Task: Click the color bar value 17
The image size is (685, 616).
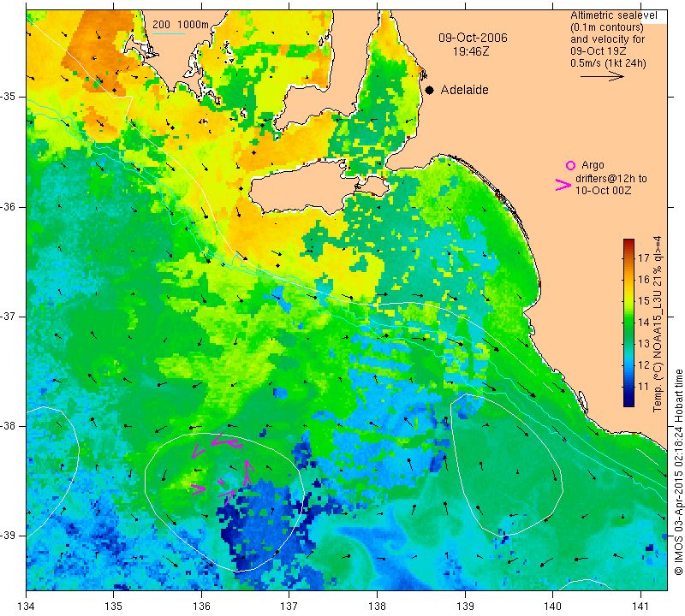Action: [644, 258]
